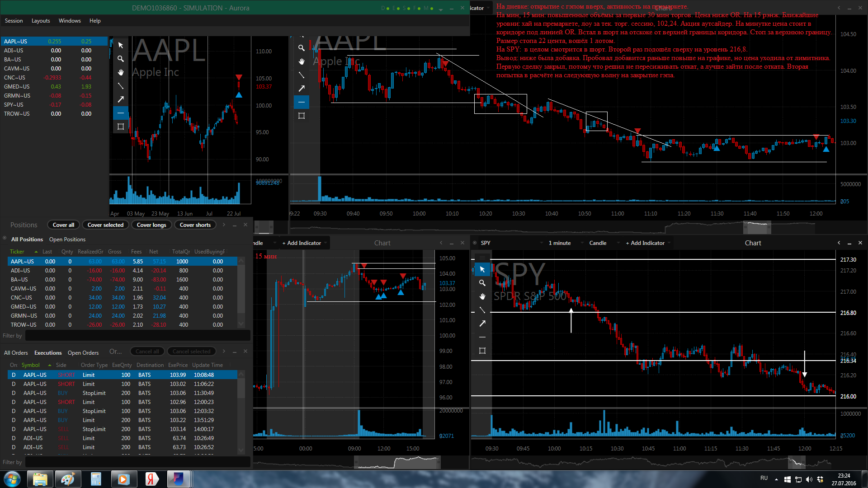Screen dimensions: 868x488
Task: Switch to the Executions tab
Action: (x=48, y=353)
